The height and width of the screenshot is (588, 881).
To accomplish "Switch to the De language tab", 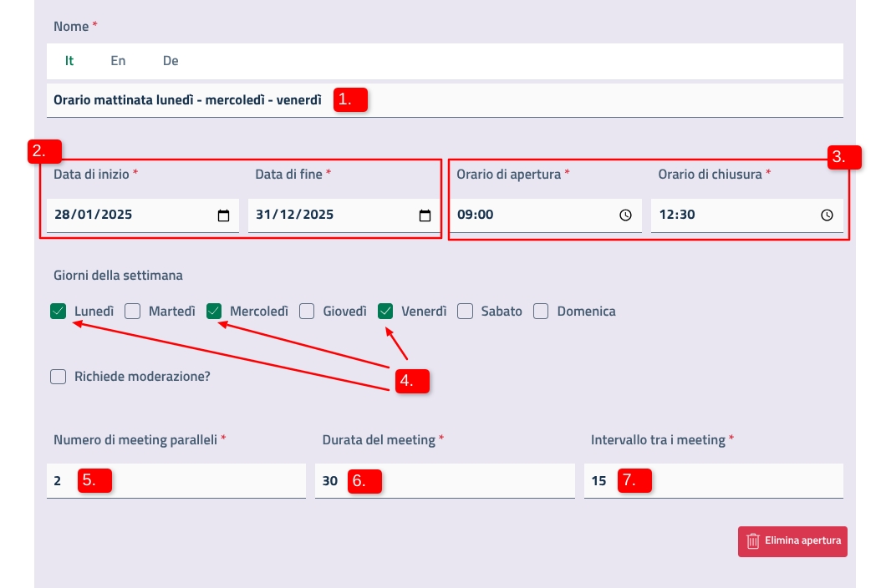I will click(171, 61).
